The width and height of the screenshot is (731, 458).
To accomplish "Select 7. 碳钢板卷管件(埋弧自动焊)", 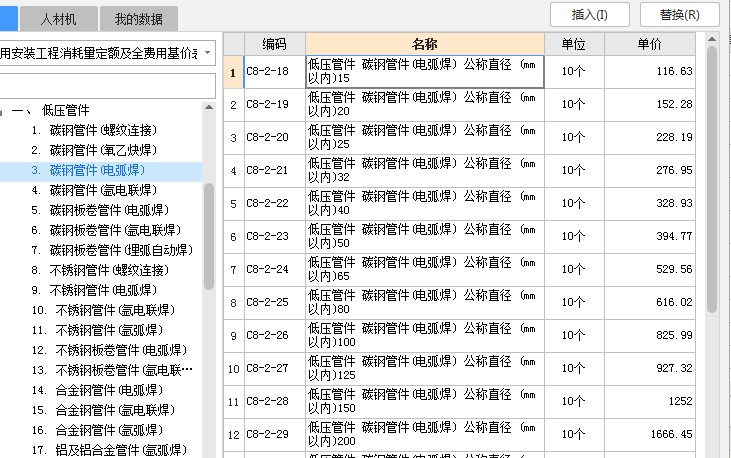I will [x=113, y=250].
